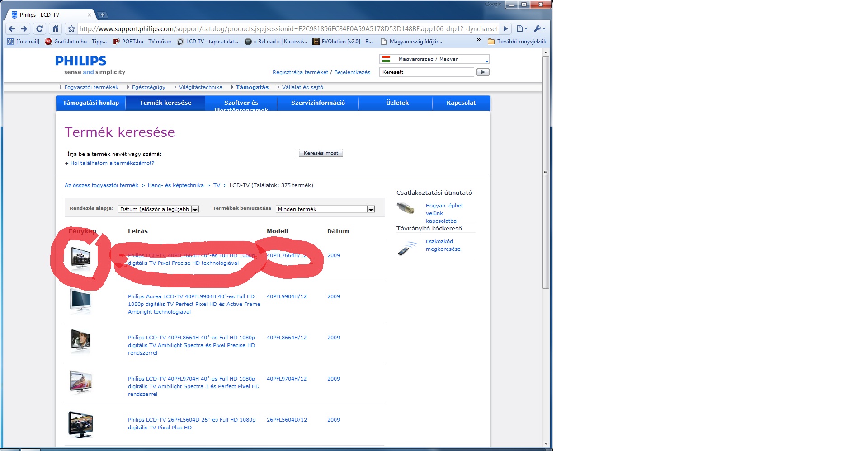Image resolution: width=868 pixels, height=451 pixels.
Task: Show hidden bookmarks with the chevron
Action: coord(478,41)
